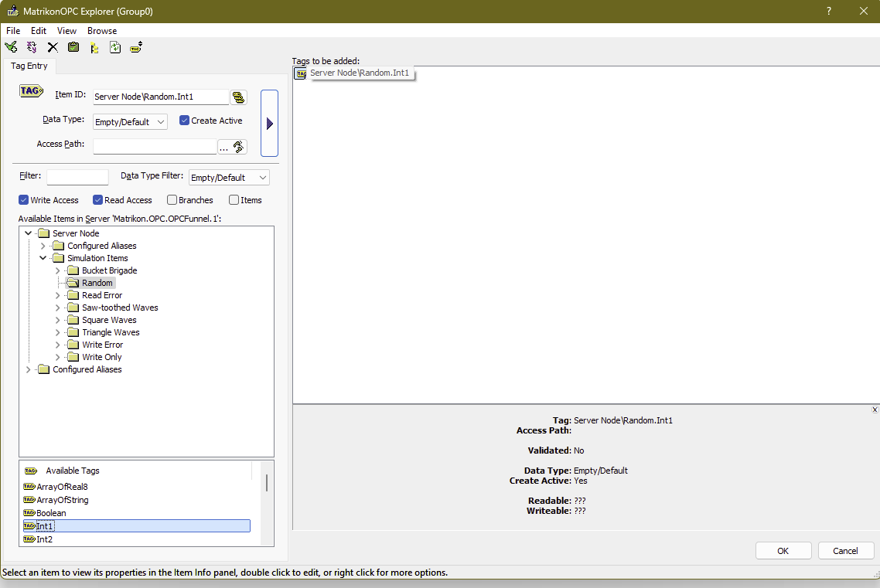The width and height of the screenshot is (880, 588).
Task: Click into the Access Path input field
Action: [155, 146]
